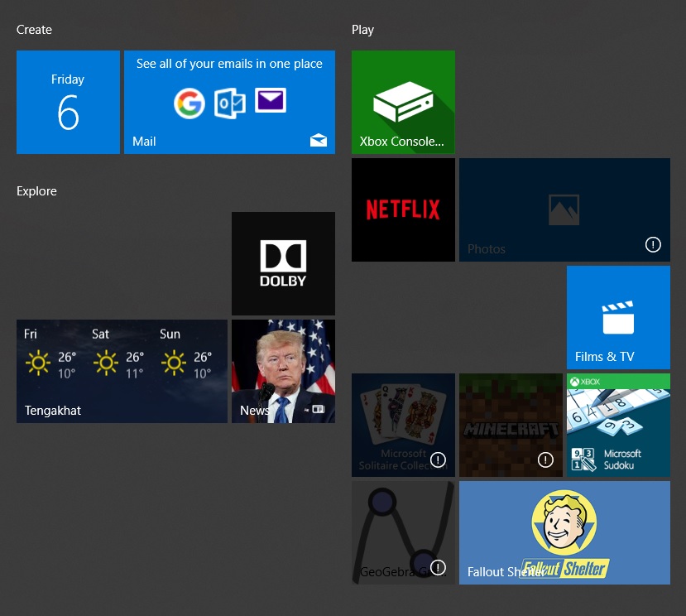Click the purple envelope icon in the Mail tile
Screen dimensions: 686x616
pyautogui.click(x=271, y=100)
